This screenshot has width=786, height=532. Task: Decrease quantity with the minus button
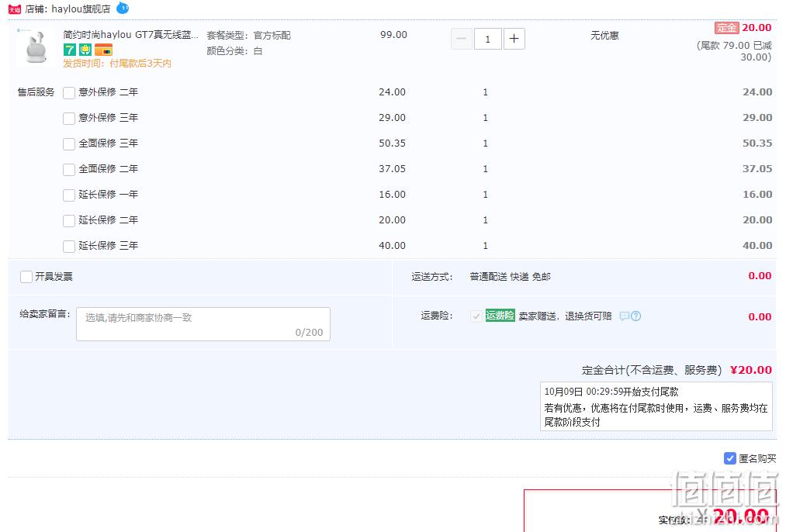point(461,39)
